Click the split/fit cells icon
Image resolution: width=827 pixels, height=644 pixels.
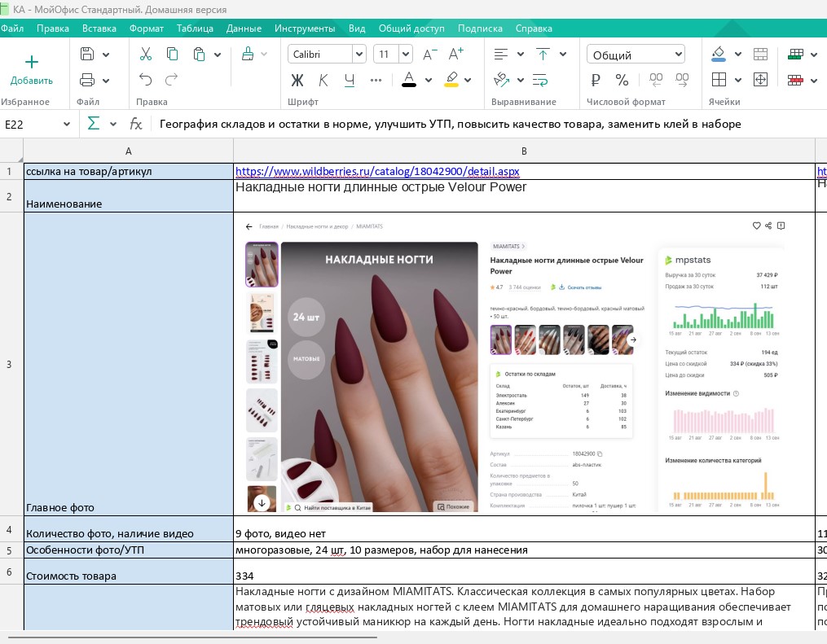click(760, 80)
